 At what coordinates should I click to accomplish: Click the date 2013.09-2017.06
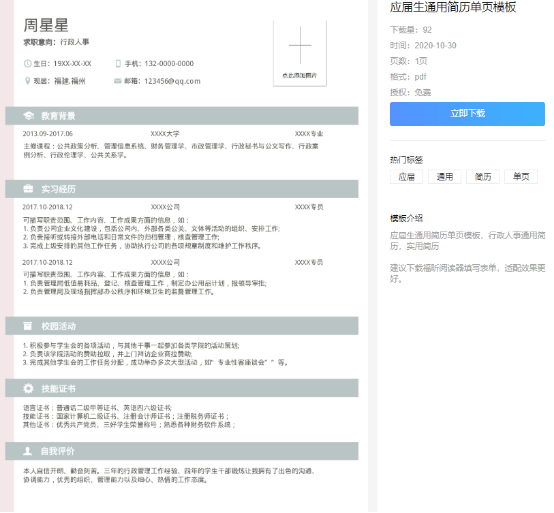(x=48, y=134)
